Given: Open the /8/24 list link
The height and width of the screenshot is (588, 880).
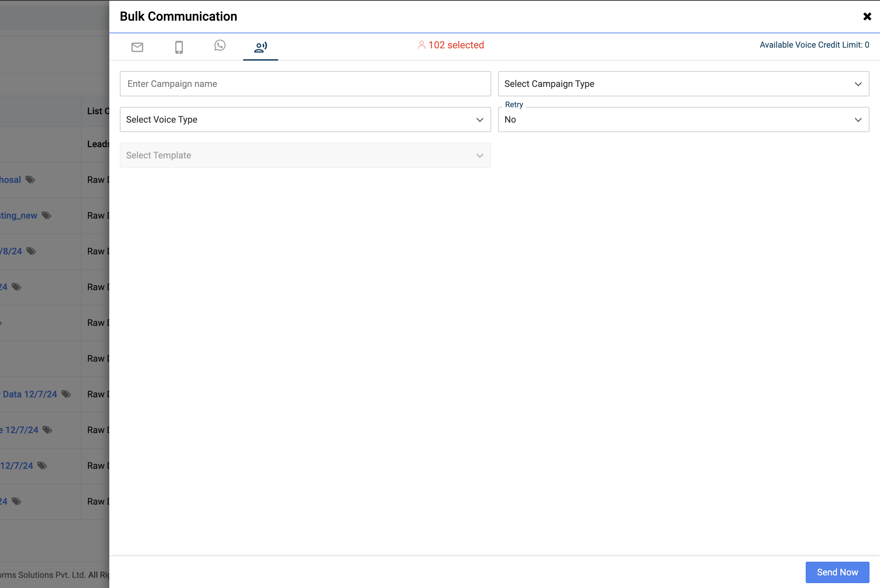Looking at the screenshot, I should point(11,251).
